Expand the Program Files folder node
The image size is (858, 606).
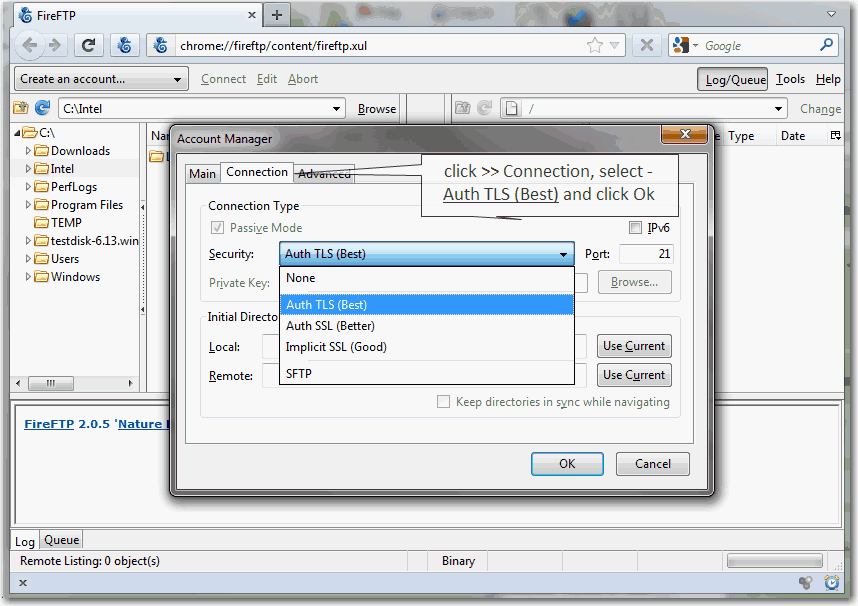(28, 205)
